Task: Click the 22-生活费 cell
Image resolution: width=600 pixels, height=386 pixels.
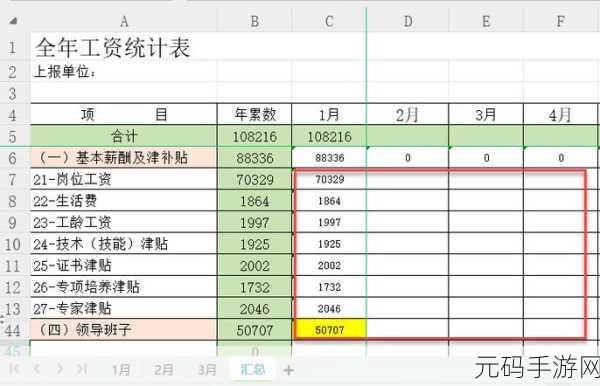Action: point(124,201)
